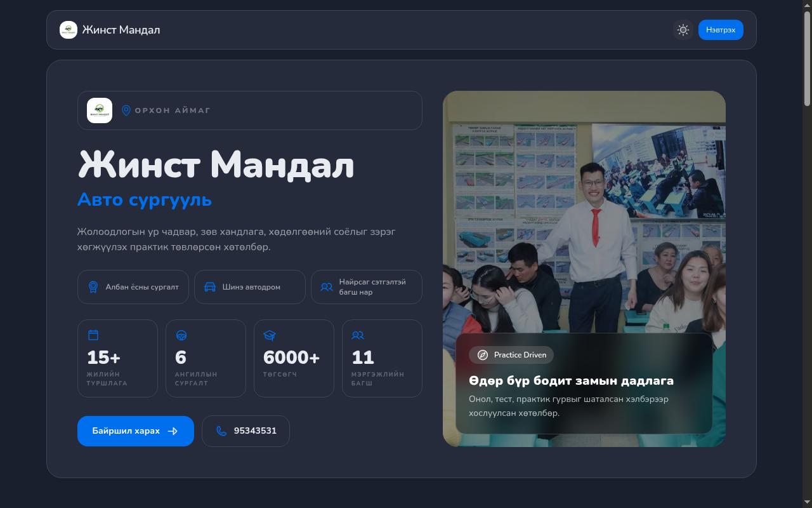Click the school logo in the hero badge
Image resolution: width=812 pixels, height=508 pixels.
[x=100, y=110]
